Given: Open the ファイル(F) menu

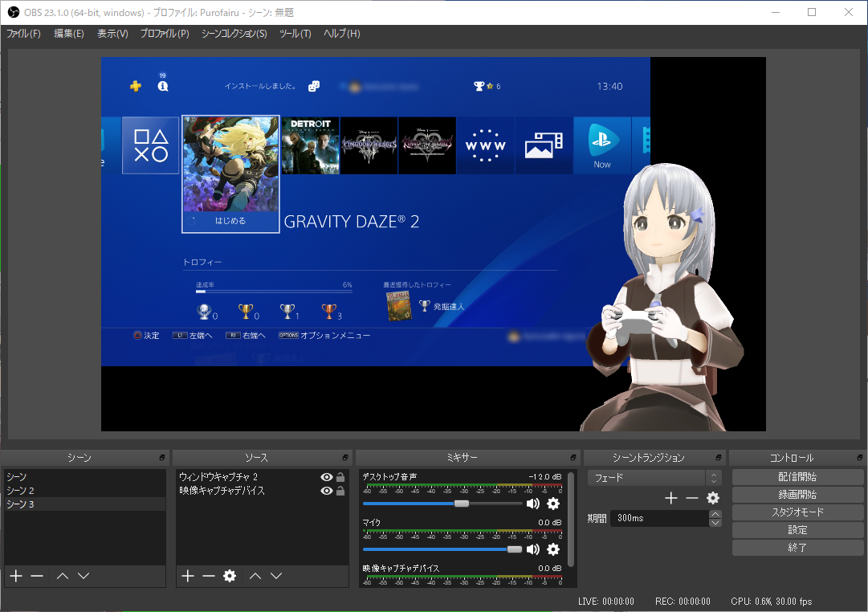Looking at the screenshot, I should (23, 34).
